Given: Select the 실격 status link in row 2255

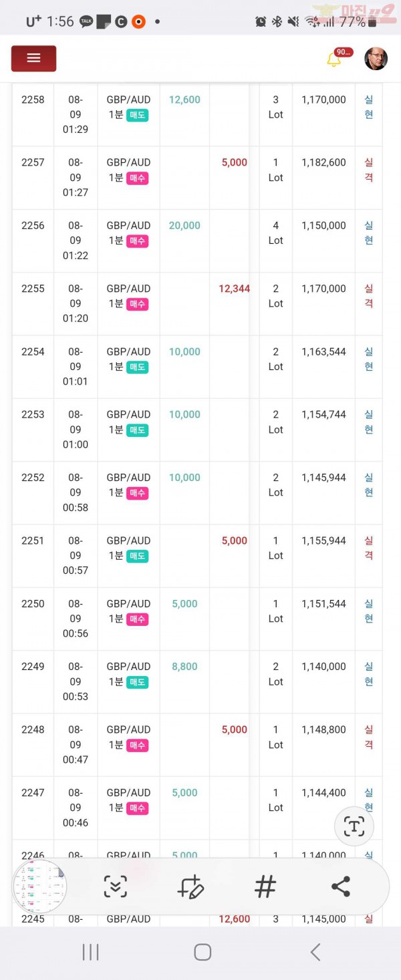Looking at the screenshot, I should pyautogui.click(x=369, y=295).
